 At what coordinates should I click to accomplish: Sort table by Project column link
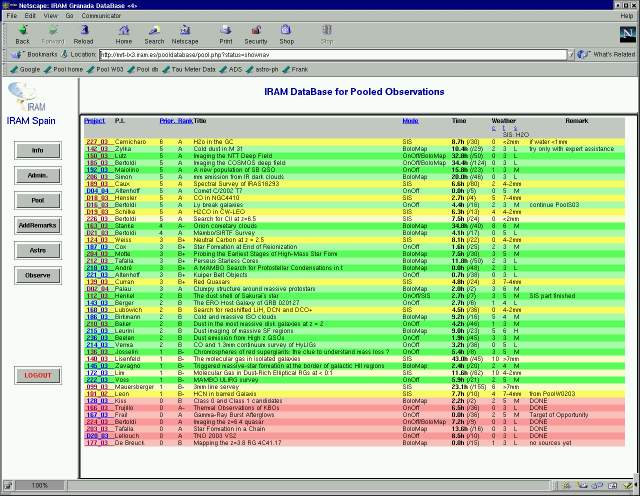(x=95, y=120)
